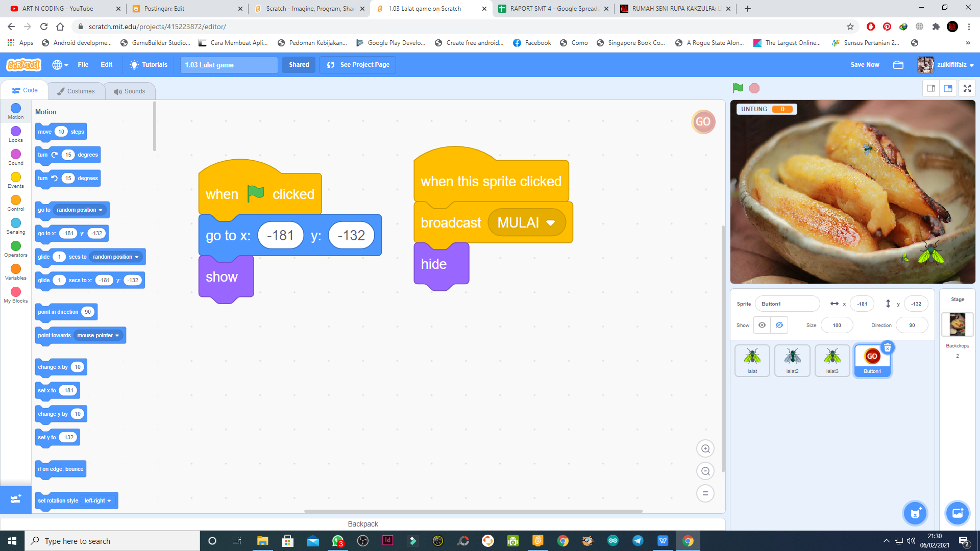The height and width of the screenshot is (551, 980).
Task: Zoom out of the code workspace
Action: coord(705,471)
